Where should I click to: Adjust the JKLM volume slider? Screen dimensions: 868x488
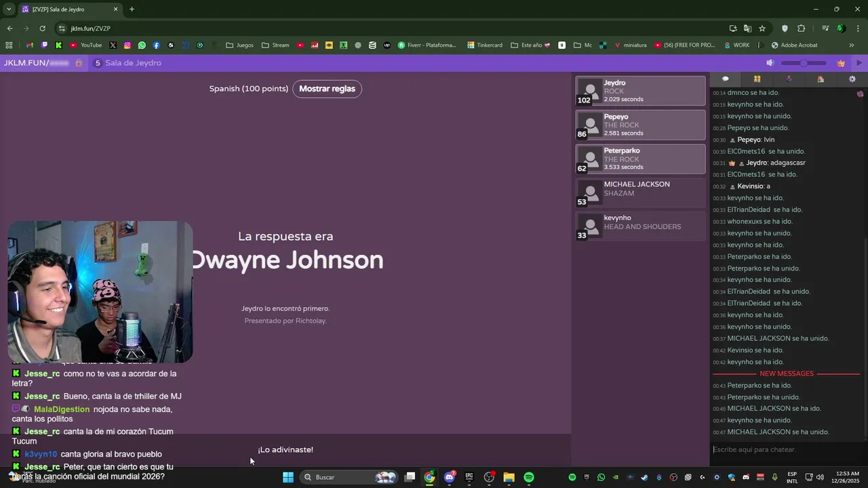(804, 63)
